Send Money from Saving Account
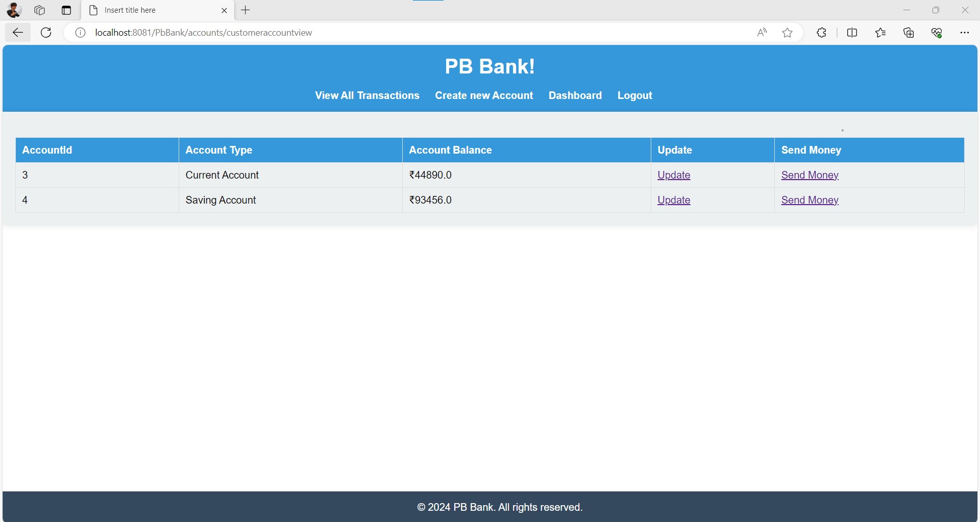This screenshot has height=522, width=980. 810,200
